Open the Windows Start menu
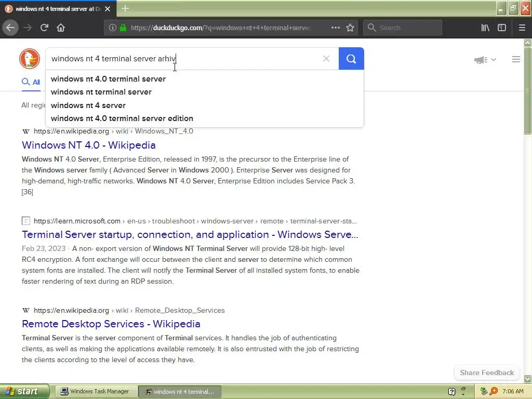This screenshot has width=532, height=399. [x=24, y=391]
